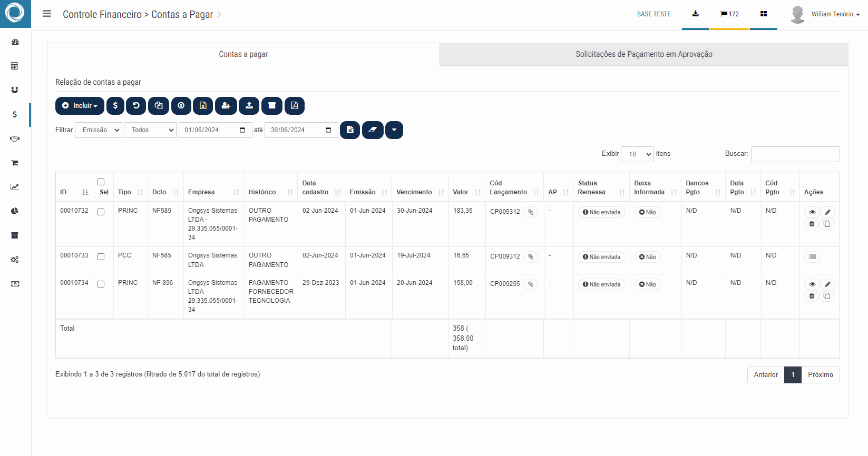
Task: Open the shopping cart sidebar icon
Action: 15,163
